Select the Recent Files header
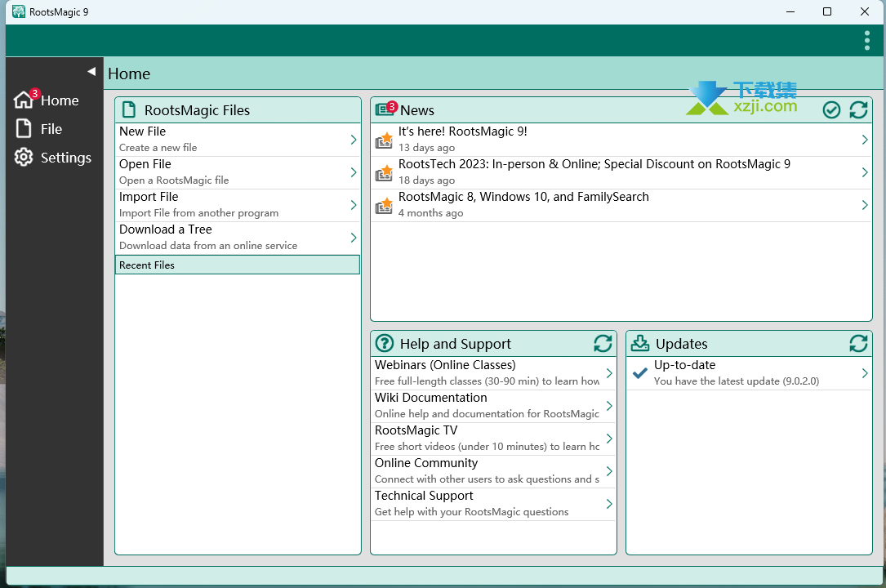Screen dimensions: 886x588 238,265
